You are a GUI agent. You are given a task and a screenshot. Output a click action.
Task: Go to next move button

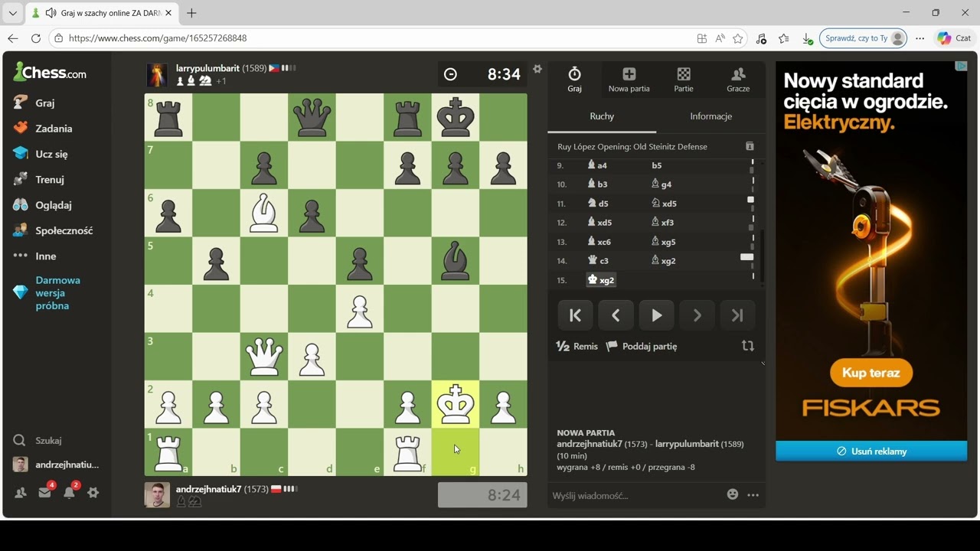tap(697, 315)
